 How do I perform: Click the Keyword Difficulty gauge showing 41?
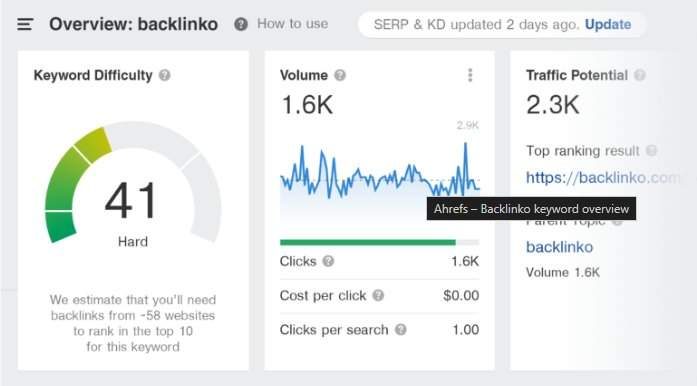(x=132, y=182)
